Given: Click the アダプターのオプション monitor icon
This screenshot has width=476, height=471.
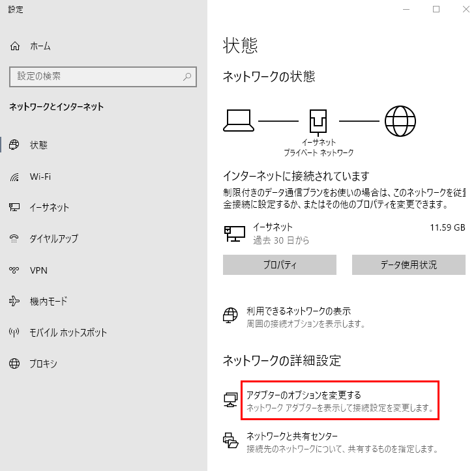Looking at the screenshot, I should pyautogui.click(x=231, y=400).
